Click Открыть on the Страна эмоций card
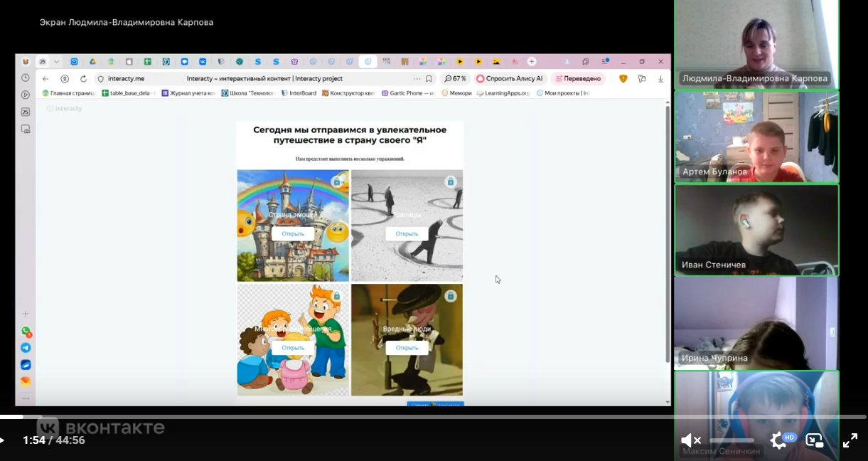The image size is (868, 461). tap(293, 233)
